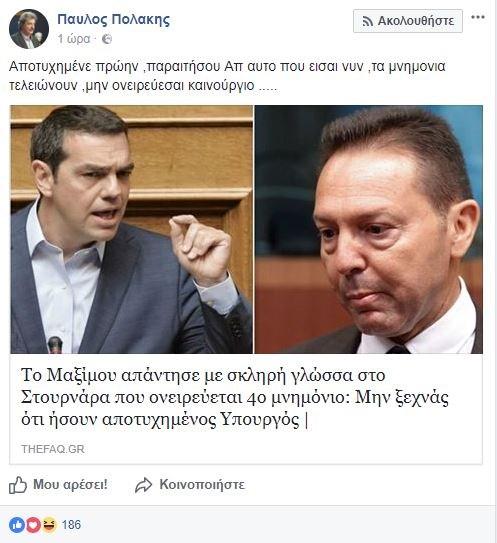Open the 186 reactions count list
The image size is (497, 543).
pos(71,525)
